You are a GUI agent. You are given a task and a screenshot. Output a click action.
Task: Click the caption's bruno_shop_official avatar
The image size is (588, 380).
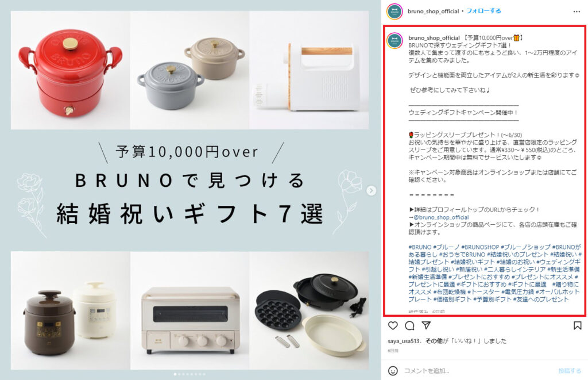point(394,41)
